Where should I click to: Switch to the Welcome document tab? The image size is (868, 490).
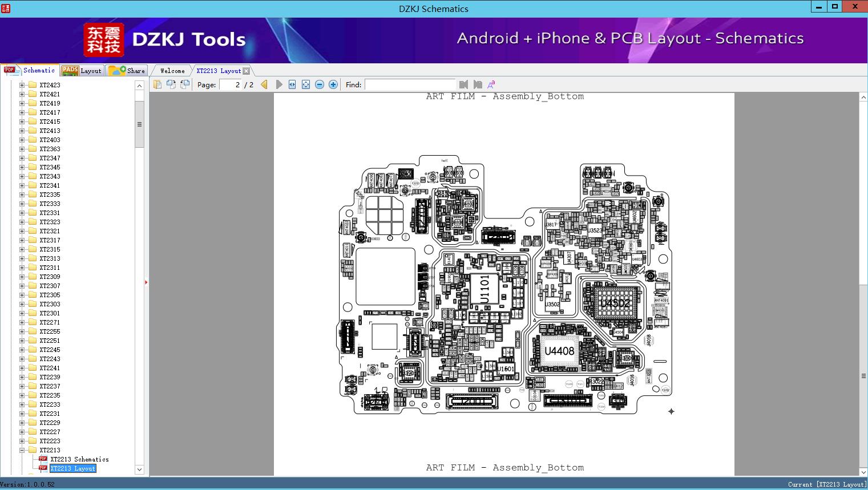172,71
